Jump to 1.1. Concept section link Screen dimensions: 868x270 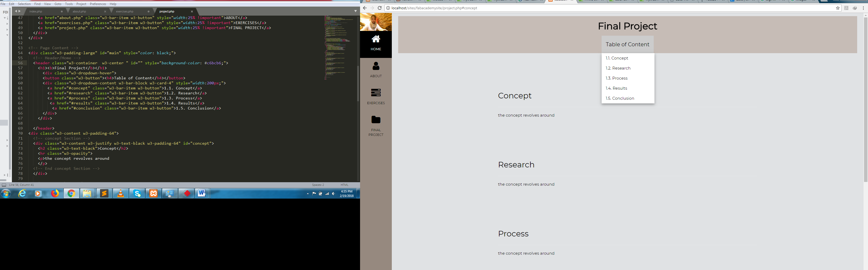(628, 58)
